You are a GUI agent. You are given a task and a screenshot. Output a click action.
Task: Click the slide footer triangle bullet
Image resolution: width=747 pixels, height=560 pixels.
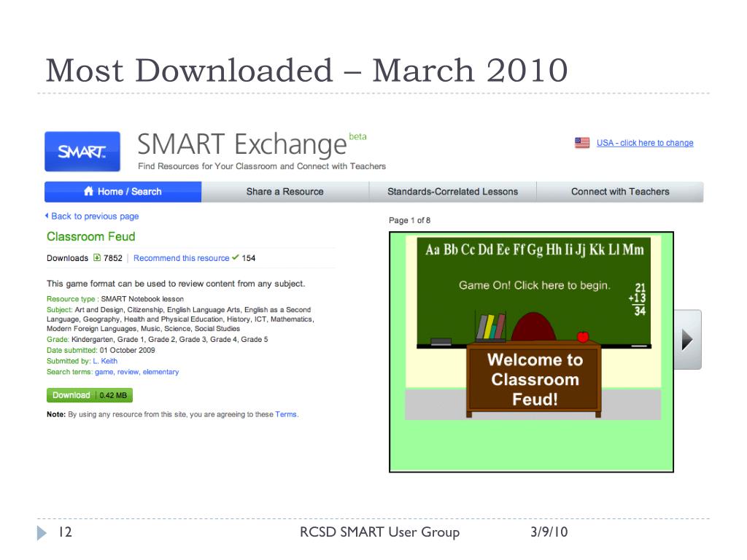click(x=42, y=532)
